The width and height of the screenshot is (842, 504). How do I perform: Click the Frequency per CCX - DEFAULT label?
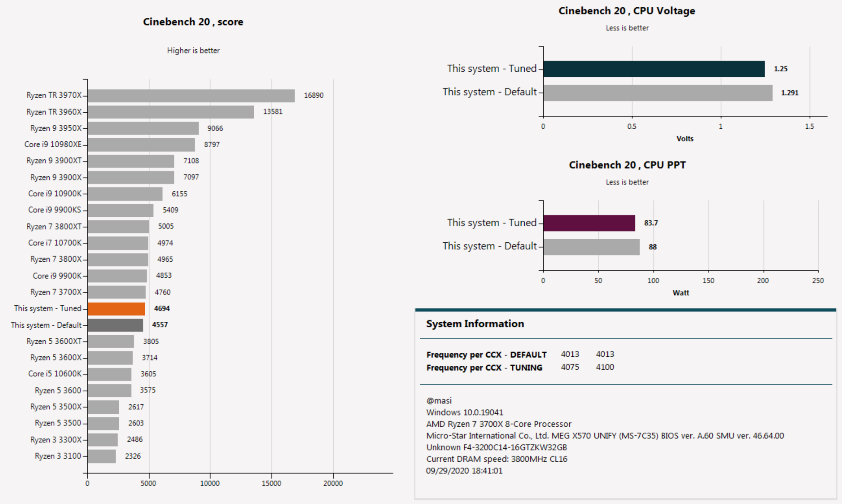point(486,355)
